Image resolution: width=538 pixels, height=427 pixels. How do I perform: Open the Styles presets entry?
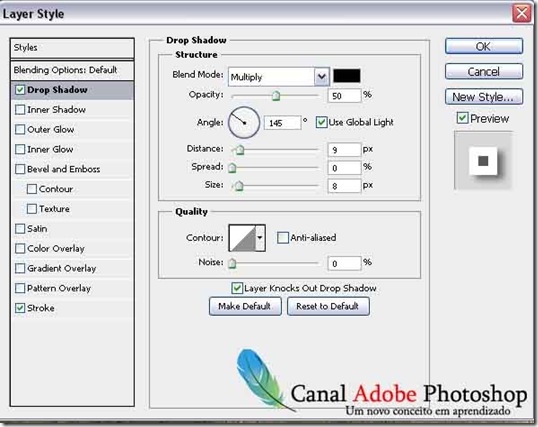click(72, 48)
